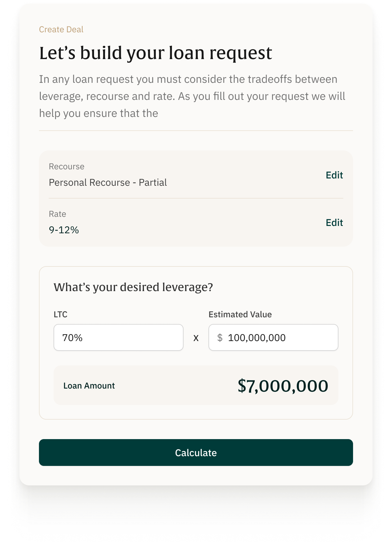The width and height of the screenshot is (392, 553).
Task: Click the divider between Recourse and Rate
Action: coord(196,198)
